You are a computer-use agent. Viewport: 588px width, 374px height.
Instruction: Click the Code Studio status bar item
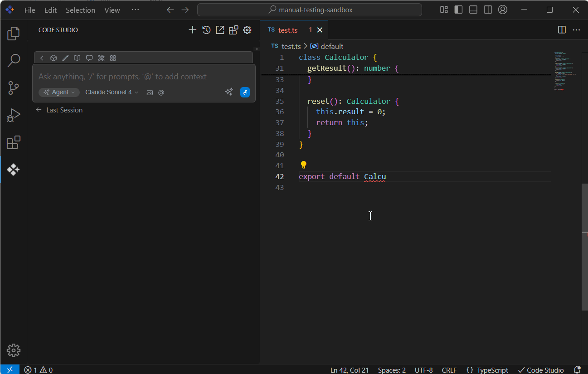click(x=541, y=370)
